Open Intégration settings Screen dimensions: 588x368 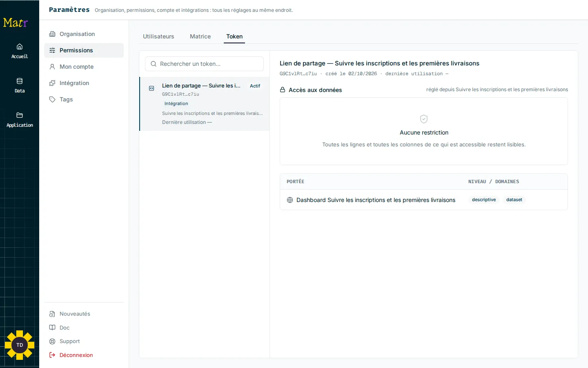pyautogui.click(x=84, y=83)
